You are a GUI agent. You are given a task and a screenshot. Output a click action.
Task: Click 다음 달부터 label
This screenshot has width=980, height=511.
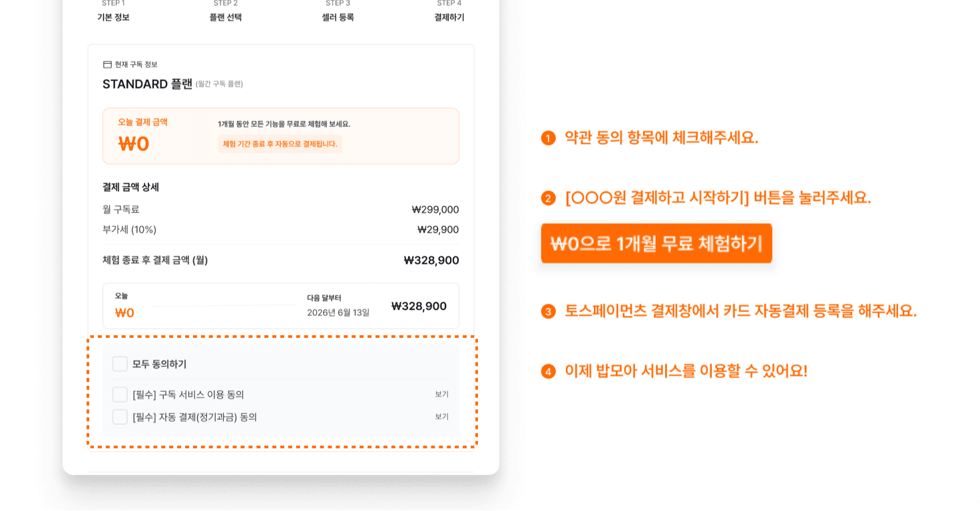(324, 298)
